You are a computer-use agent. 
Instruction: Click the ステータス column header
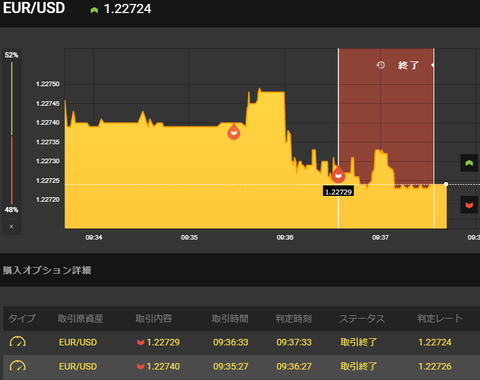click(x=362, y=318)
